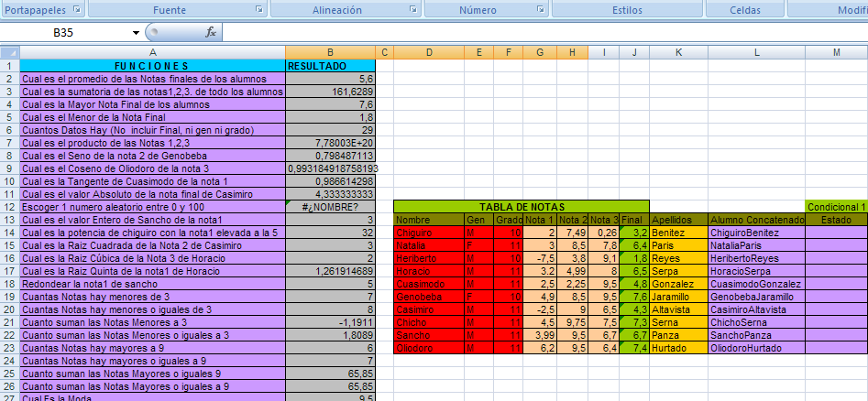
Task: Click the Name Box showing B35
Action: pyautogui.click(x=64, y=32)
